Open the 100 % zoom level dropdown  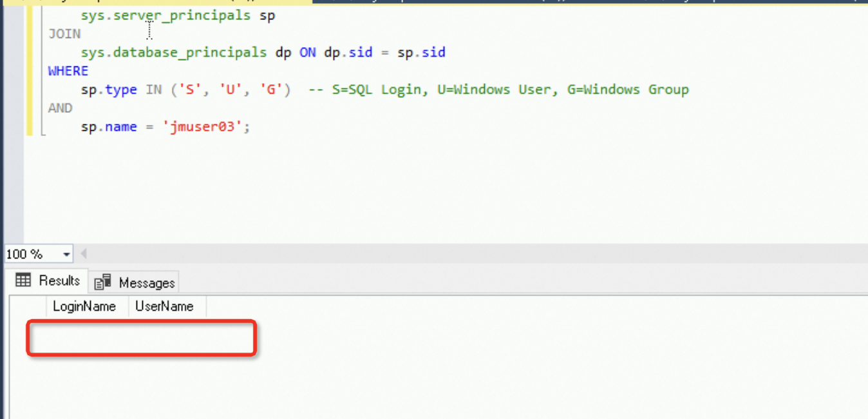coord(67,255)
